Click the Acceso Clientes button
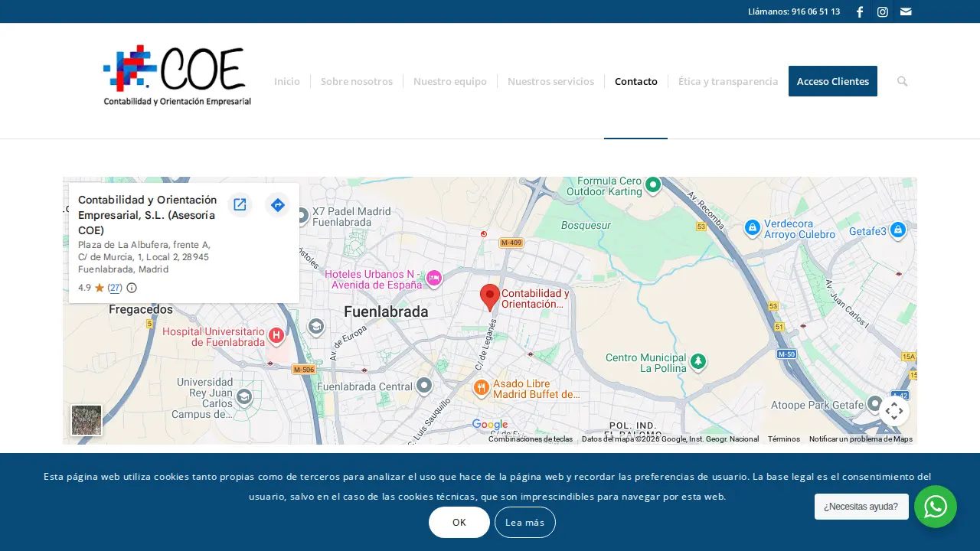 tap(833, 81)
